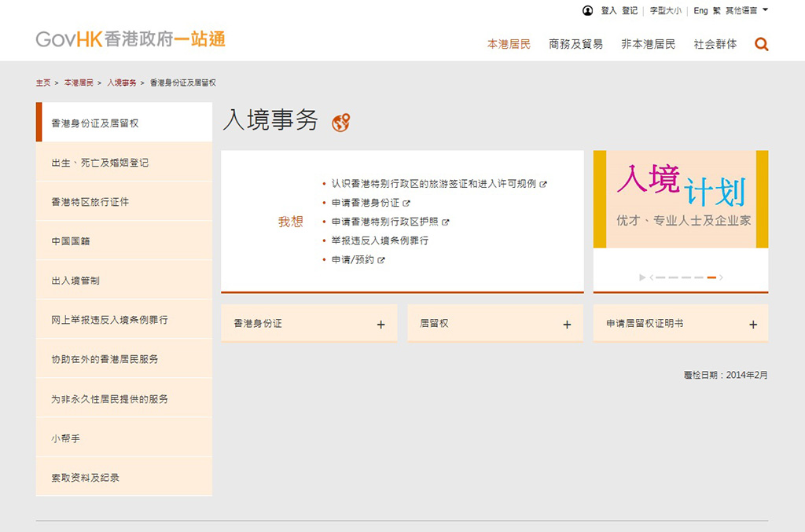Click the 入境计划 banner image
The image size is (805, 532).
680,200
